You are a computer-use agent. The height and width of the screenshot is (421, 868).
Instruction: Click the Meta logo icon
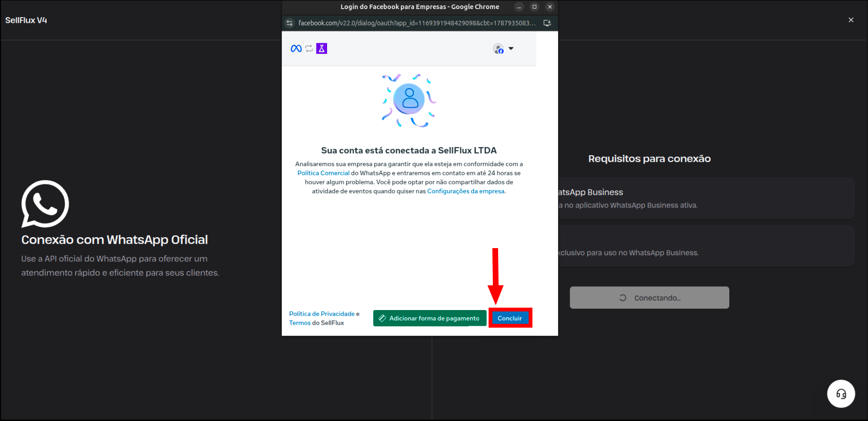pos(296,49)
